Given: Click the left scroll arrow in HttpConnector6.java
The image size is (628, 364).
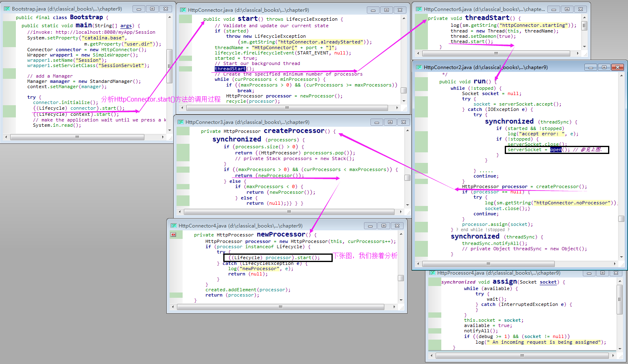Looking at the screenshot, I should click(x=419, y=53).
